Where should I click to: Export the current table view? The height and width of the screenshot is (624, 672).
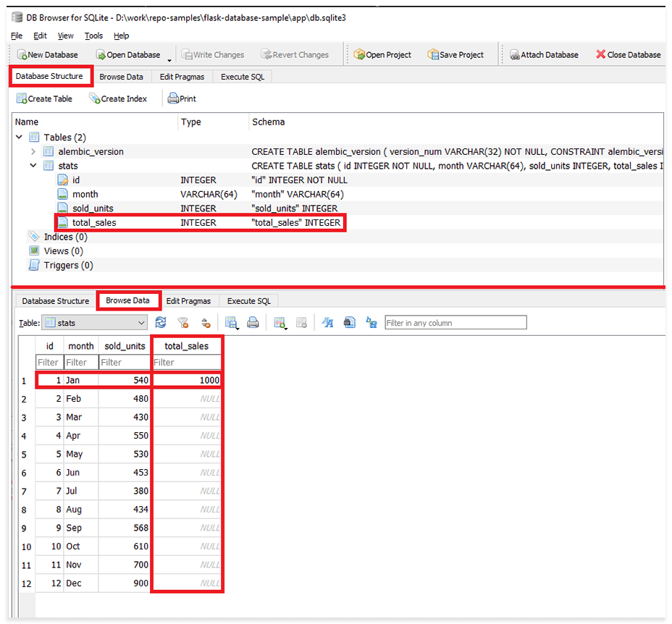[x=230, y=321]
